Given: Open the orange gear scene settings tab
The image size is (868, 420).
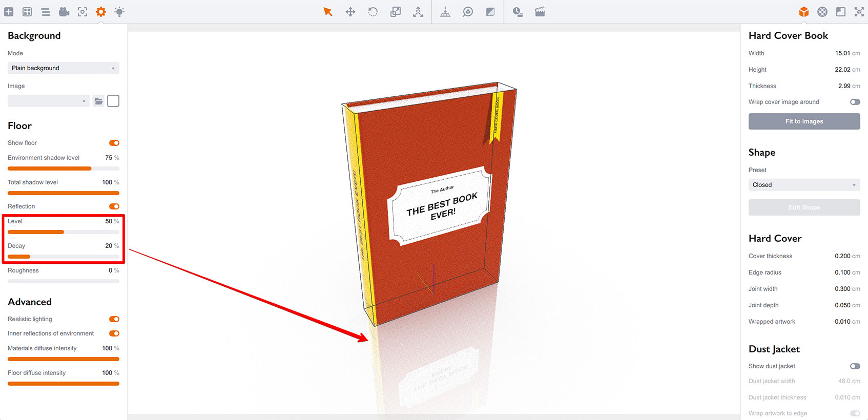Looking at the screenshot, I should tap(101, 12).
